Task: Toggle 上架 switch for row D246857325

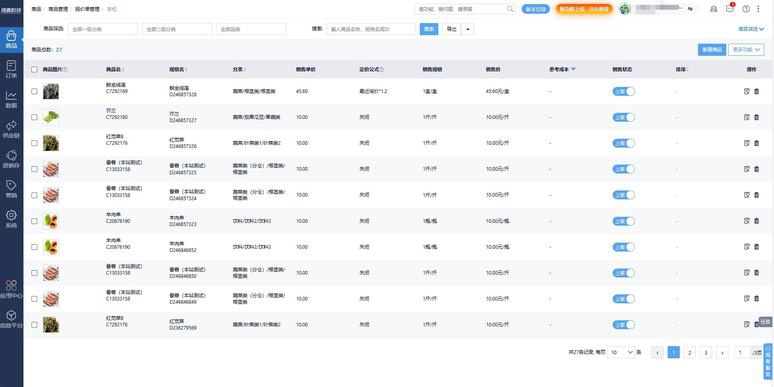Action: [x=623, y=169]
